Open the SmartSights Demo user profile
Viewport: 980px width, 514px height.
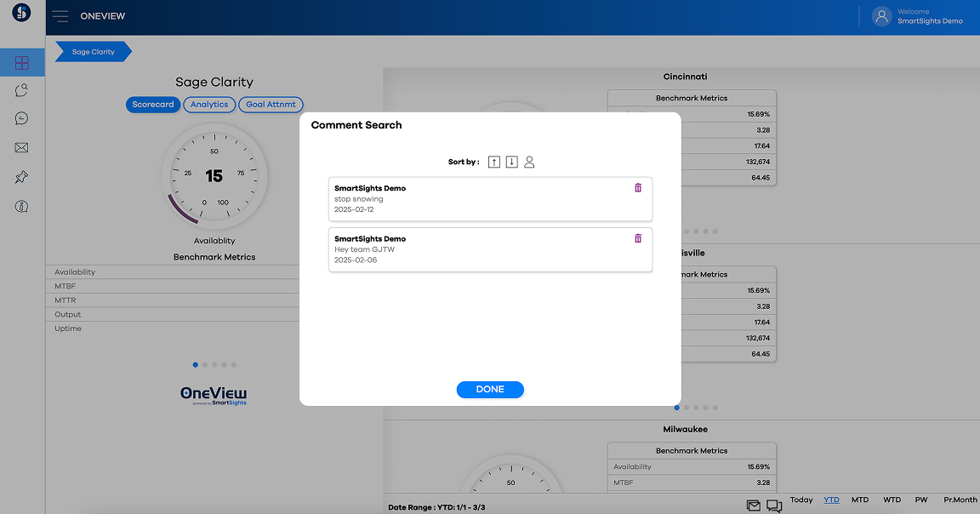tap(919, 16)
